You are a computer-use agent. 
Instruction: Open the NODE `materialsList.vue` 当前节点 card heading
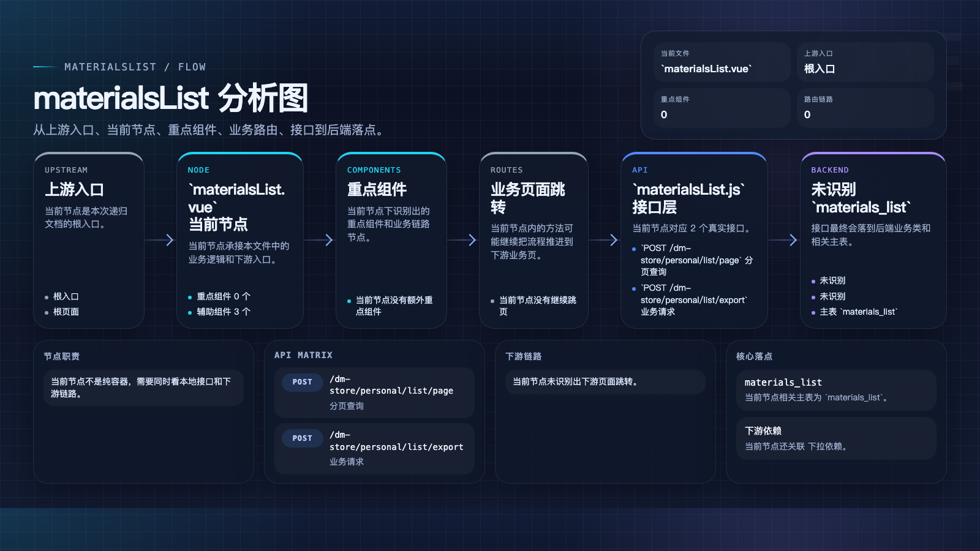(x=236, y=207)
